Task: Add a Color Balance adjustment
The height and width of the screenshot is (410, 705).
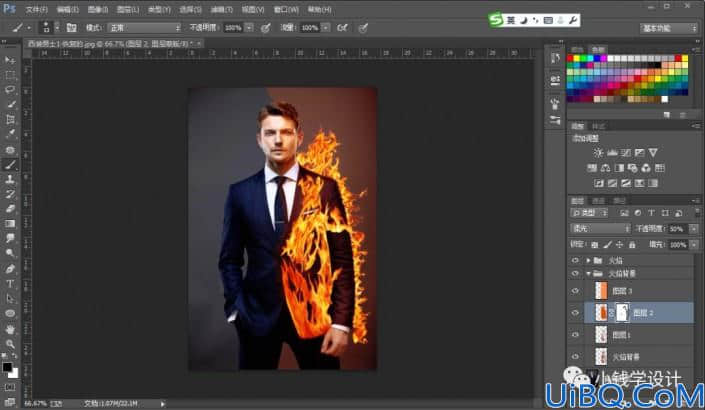Action: pos(606,168)
